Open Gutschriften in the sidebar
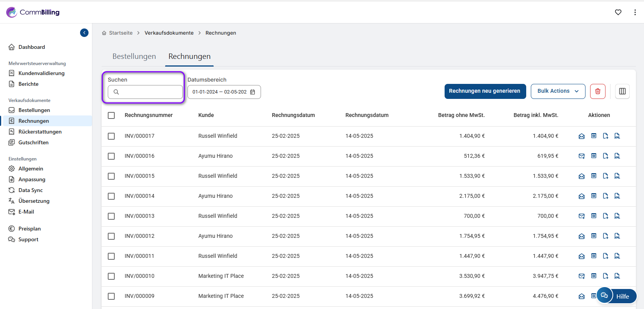 [x=33, y=142]
